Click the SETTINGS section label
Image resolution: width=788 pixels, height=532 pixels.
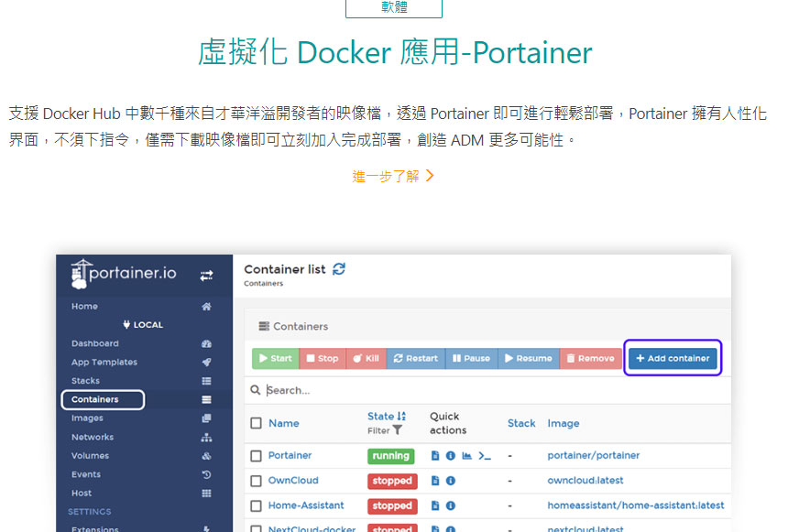point(90,512)
